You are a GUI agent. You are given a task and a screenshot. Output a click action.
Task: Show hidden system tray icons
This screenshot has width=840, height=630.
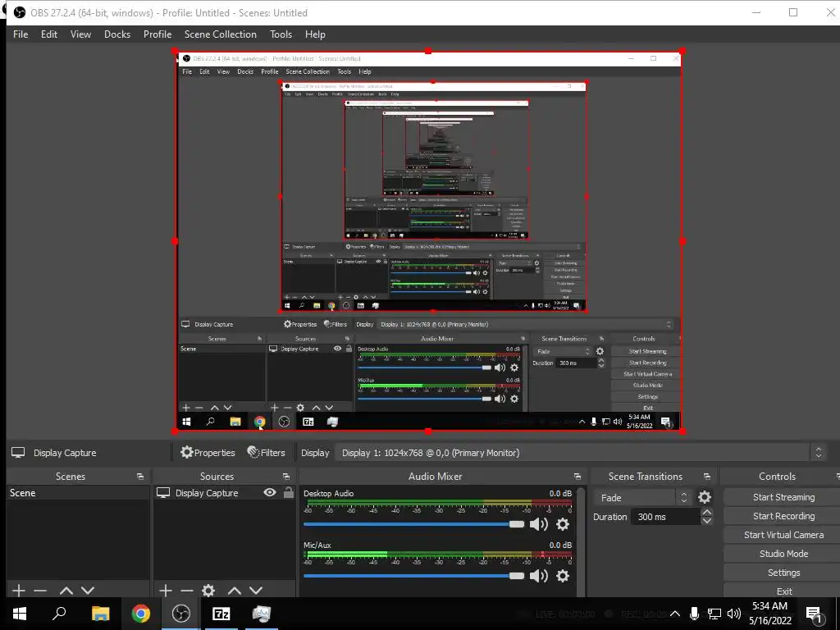pyautogui.click(x=675, y=614)
